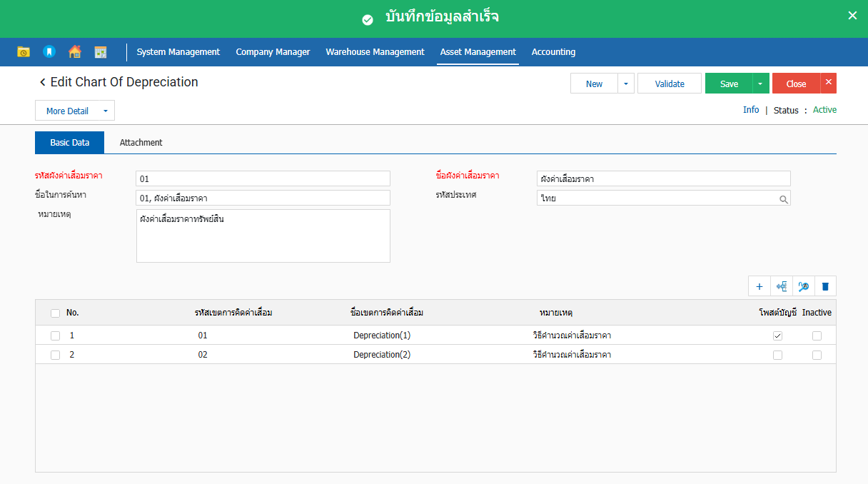
Task: Click the depreciation chart name input field
Action: [x=663, y=178]
